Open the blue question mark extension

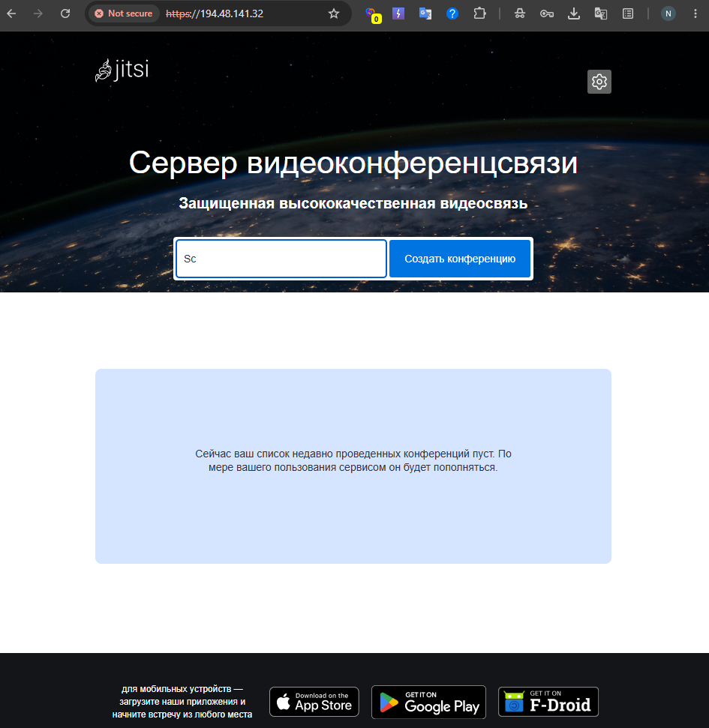[x=452, y=13]
